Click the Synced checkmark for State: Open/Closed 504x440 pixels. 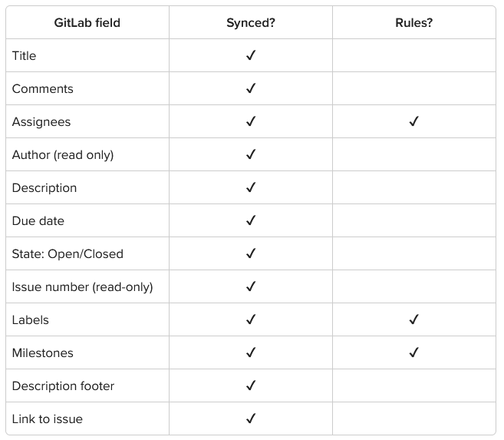click(251, 253)
